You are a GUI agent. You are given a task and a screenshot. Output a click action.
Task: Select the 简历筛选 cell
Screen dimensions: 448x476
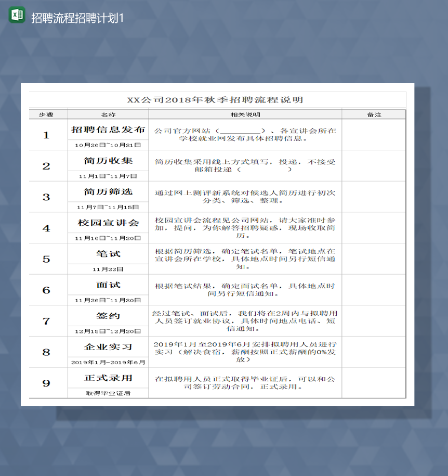click(107, 192)
